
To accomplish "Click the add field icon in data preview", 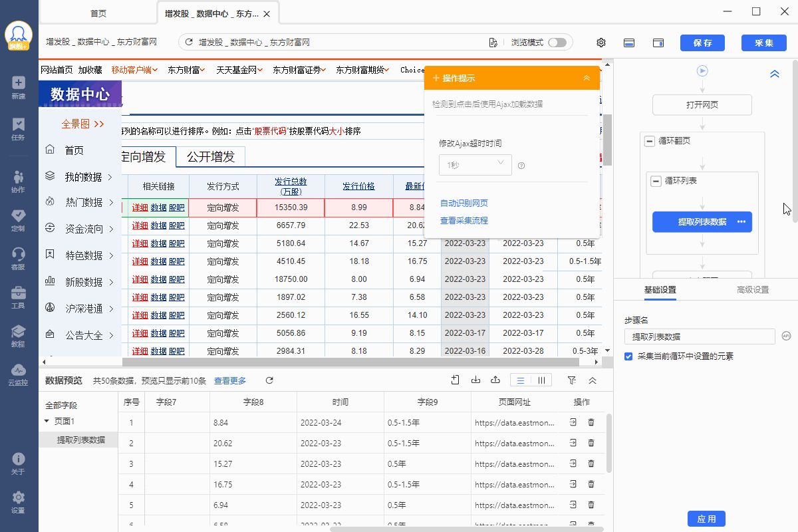I will 456,380.
